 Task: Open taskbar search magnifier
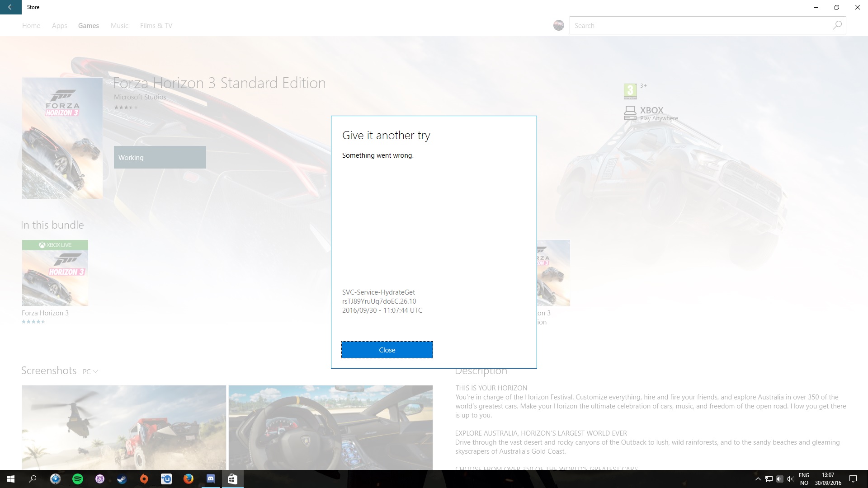point(33,479)
